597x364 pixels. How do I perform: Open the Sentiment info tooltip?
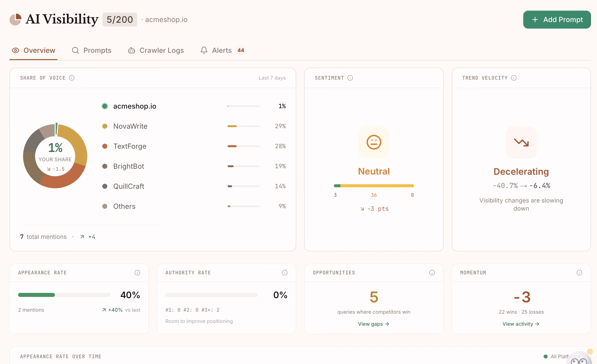coord(350,78)
